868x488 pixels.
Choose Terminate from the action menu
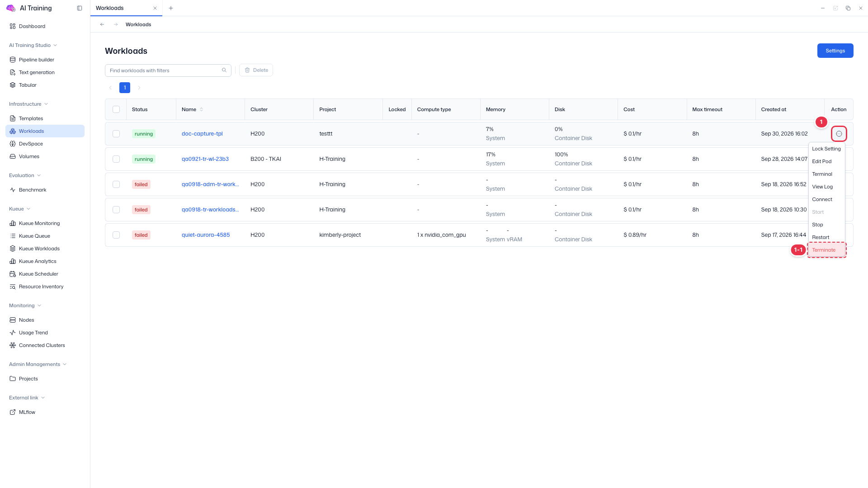pos(826,250)
